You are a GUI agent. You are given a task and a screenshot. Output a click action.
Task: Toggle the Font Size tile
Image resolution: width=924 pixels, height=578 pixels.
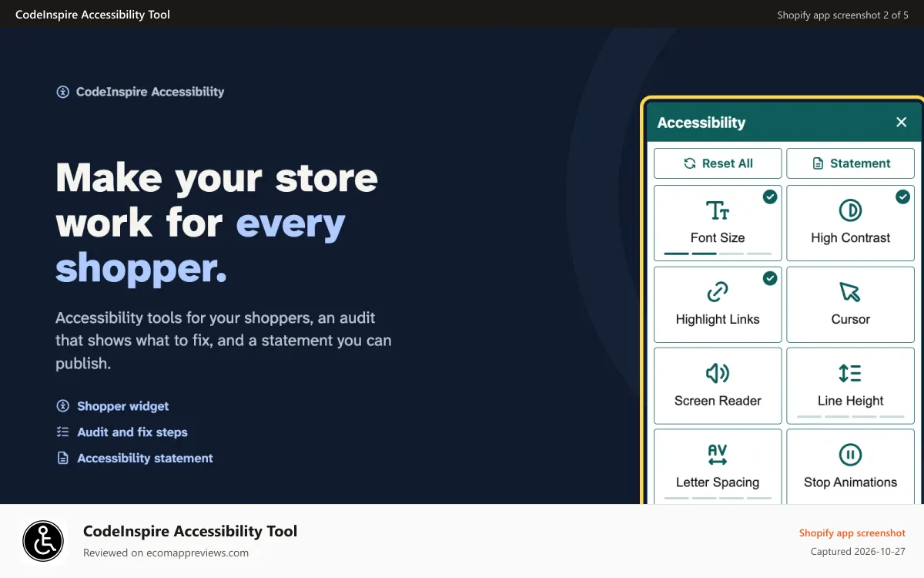tap(718, 223)
